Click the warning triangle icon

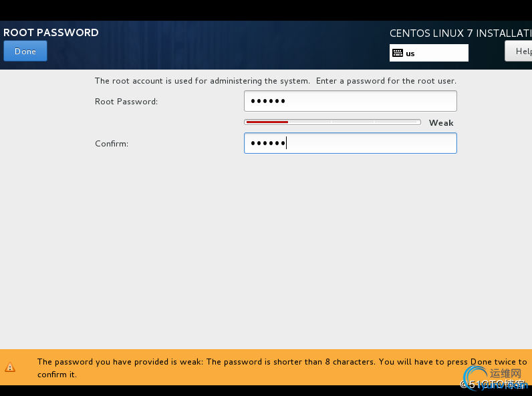point(10,367)
